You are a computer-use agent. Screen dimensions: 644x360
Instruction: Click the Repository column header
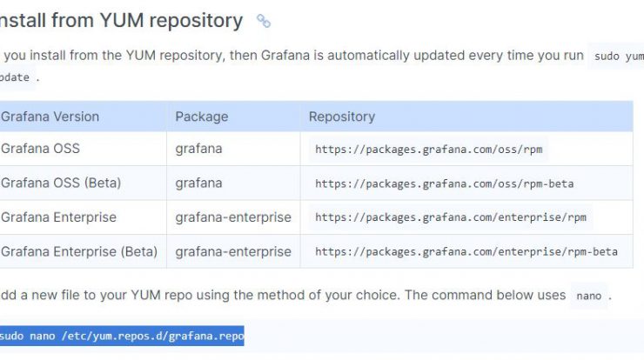[x=342, y=117]
